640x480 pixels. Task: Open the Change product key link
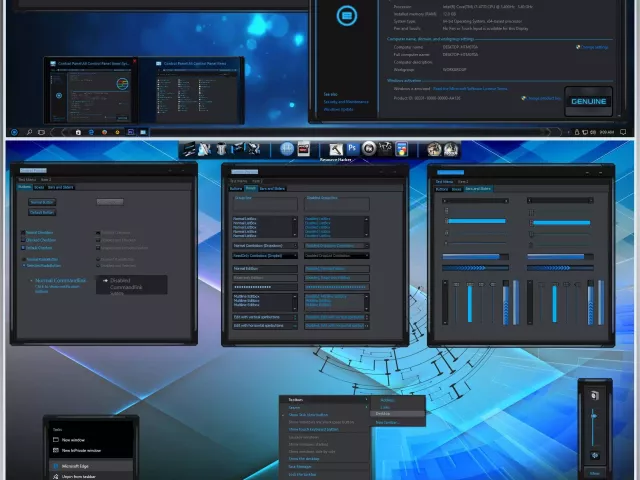[544, 98]
